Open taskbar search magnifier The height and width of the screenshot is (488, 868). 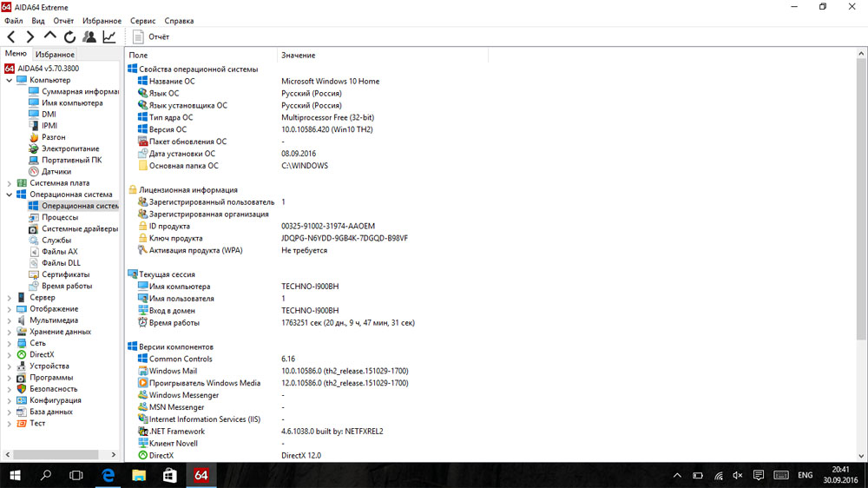click(46, 475)
